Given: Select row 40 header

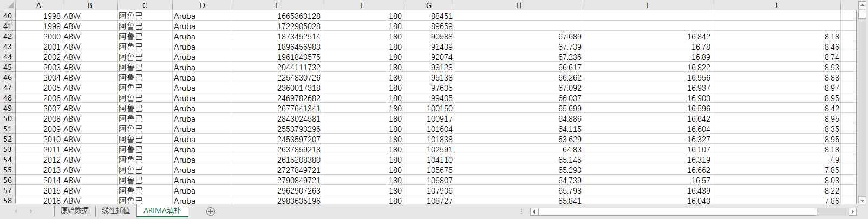Looking at the screenshot, I should pos(8,16).
